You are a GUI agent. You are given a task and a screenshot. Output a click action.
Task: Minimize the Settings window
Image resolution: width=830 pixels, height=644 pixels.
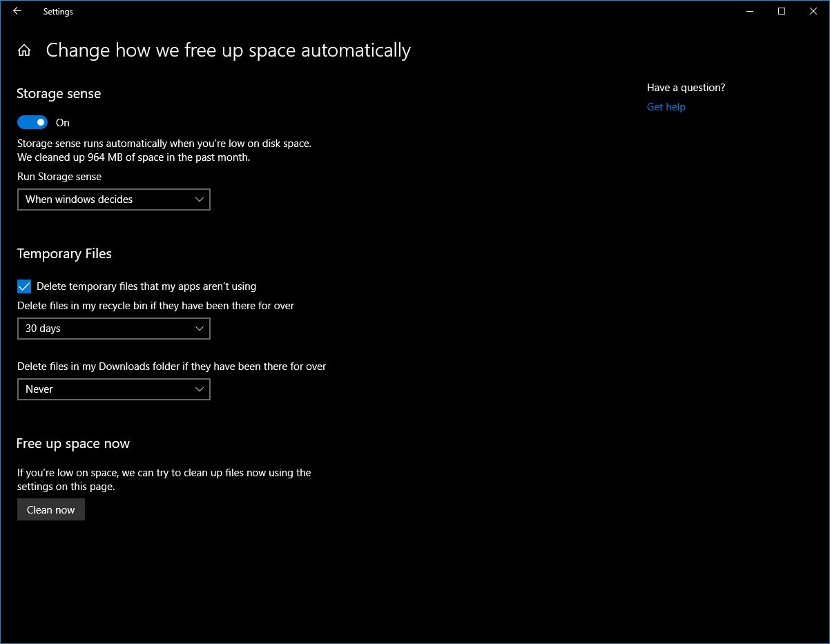pos(750,11)
